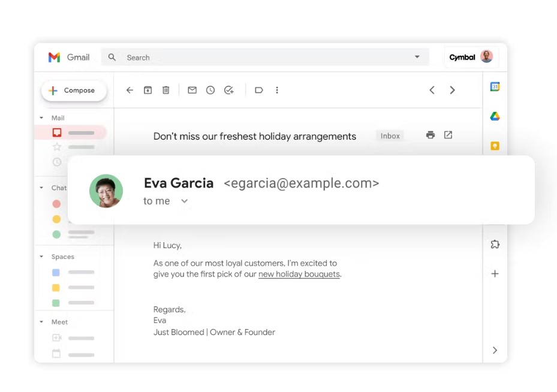Viewport: 557px width, 392px height.
Task: Open the more options three-dot menu
Action: pyautogui.click(x=277, y=90)
